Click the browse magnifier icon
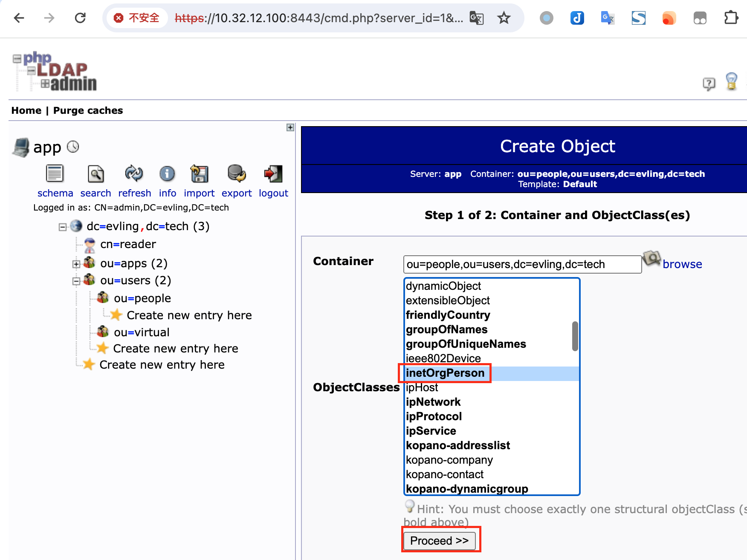747x560 pixels. tap(651, 259)
